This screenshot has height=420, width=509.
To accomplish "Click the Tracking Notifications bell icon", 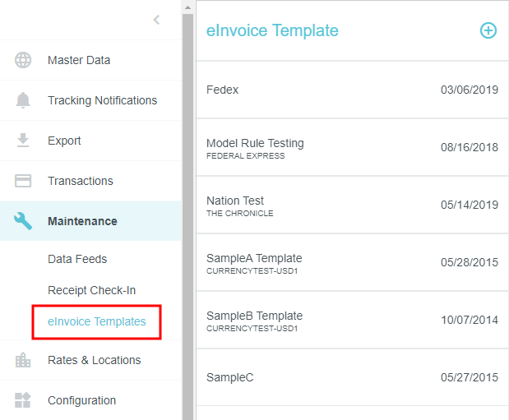I will (x=23, y=100).
